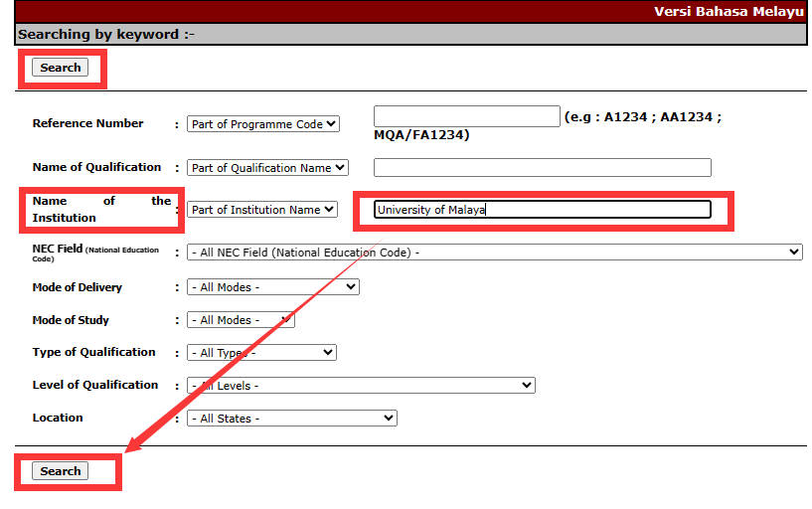Select the 'Name of Qualification' label
This screenshot has width=812, height=509.
pyautogui.click(x=96, y=167)
